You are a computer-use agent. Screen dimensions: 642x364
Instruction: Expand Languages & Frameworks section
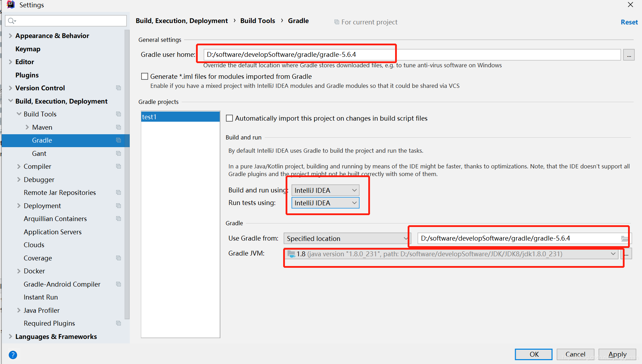pyautogui.click(x=10, y=336)
